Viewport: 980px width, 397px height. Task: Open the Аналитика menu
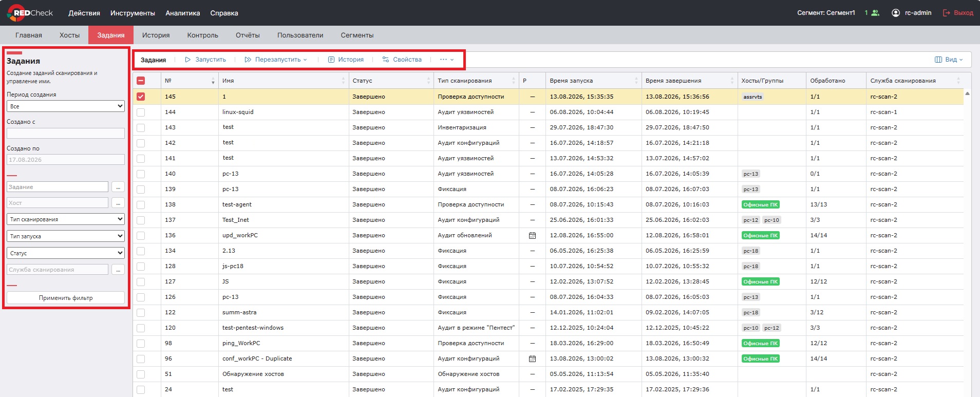pyautogui.click(x=183, y=13)
